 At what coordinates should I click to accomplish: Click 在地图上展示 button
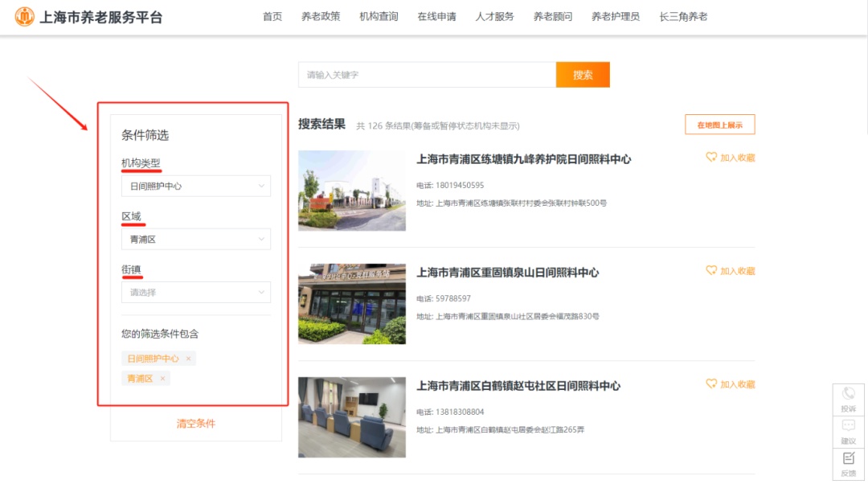(719, 125)
